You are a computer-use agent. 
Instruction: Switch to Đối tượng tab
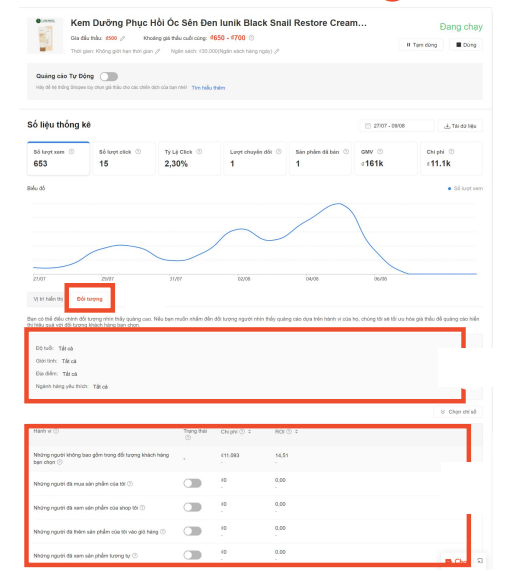[x=90, y=299]
